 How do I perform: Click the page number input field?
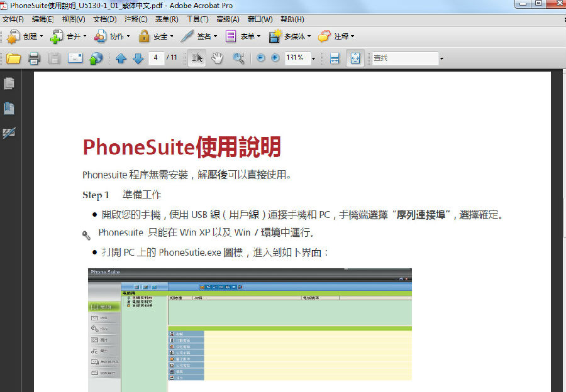point(155,58)
